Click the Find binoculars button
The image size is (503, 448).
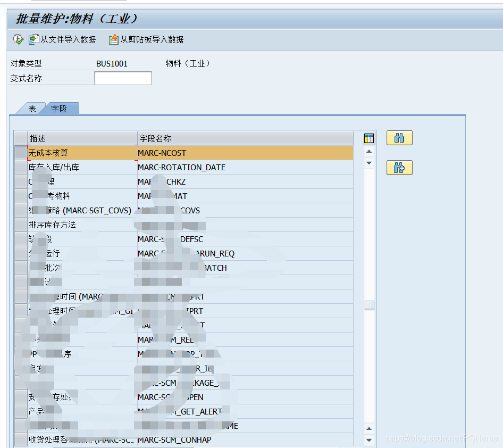[399, 138]
